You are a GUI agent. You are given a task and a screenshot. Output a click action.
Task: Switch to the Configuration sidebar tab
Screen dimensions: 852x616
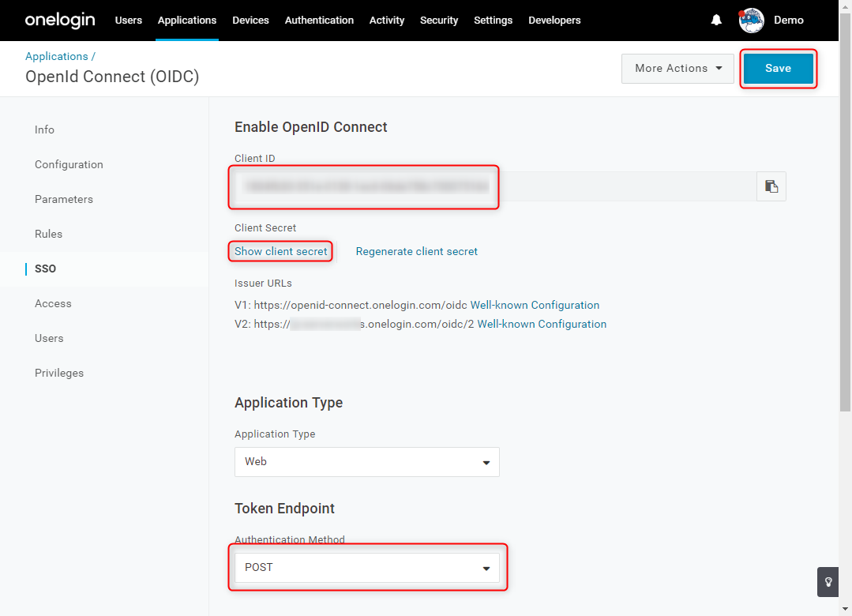69,165
